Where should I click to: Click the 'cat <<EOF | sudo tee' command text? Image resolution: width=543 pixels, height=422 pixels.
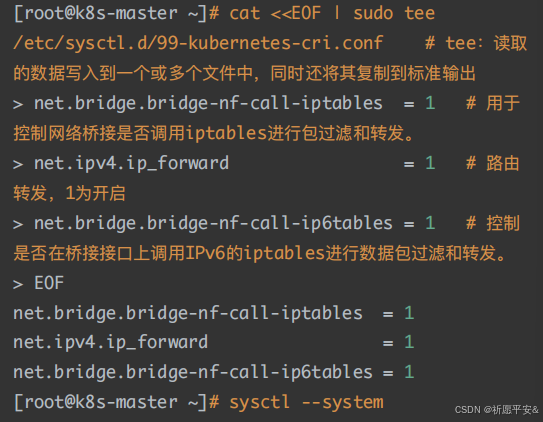(x=332, y=14)
